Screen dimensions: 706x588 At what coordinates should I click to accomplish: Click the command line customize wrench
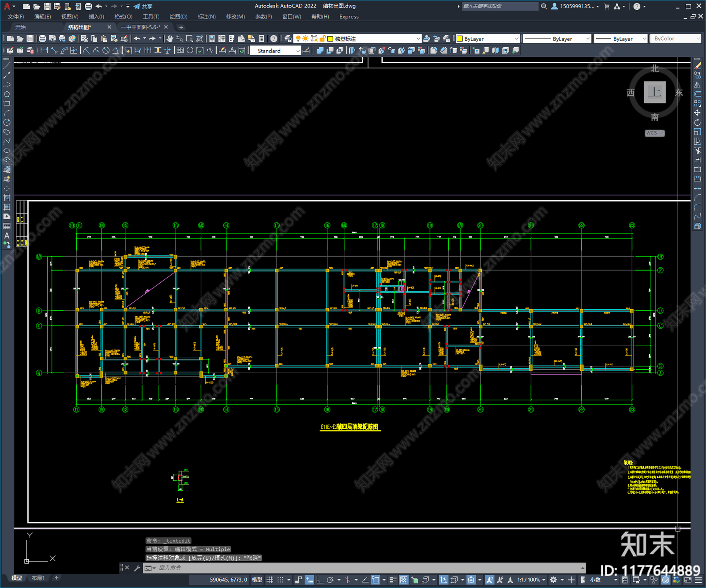(137, 568)
